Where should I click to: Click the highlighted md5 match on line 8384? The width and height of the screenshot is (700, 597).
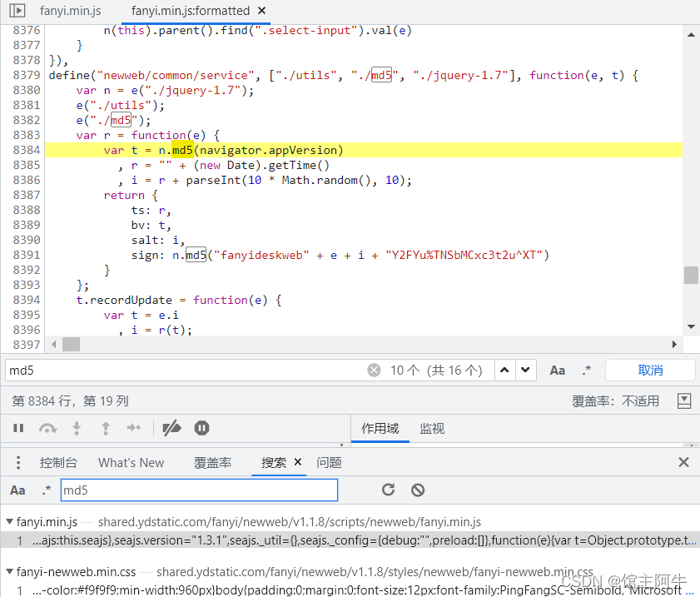point(182,150)
